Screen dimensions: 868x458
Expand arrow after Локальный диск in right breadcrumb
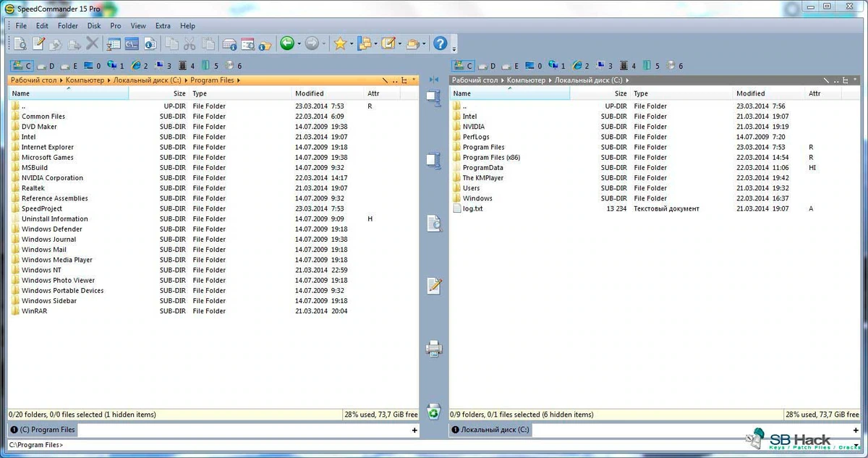[626, 80]
